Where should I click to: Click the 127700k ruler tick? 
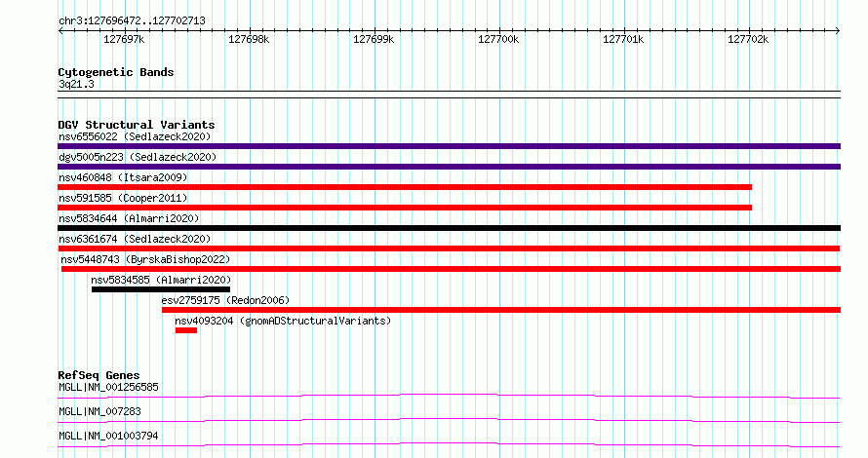[498, 39]
